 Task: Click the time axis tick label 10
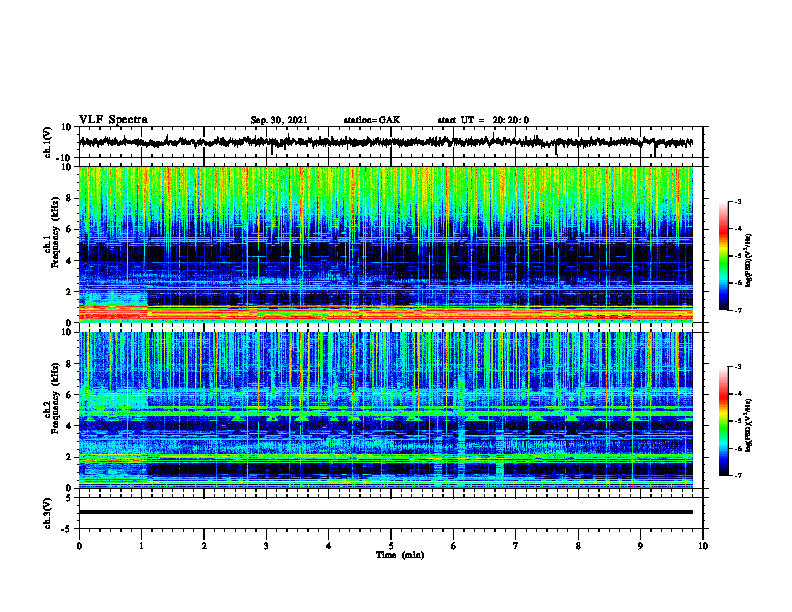703,546
